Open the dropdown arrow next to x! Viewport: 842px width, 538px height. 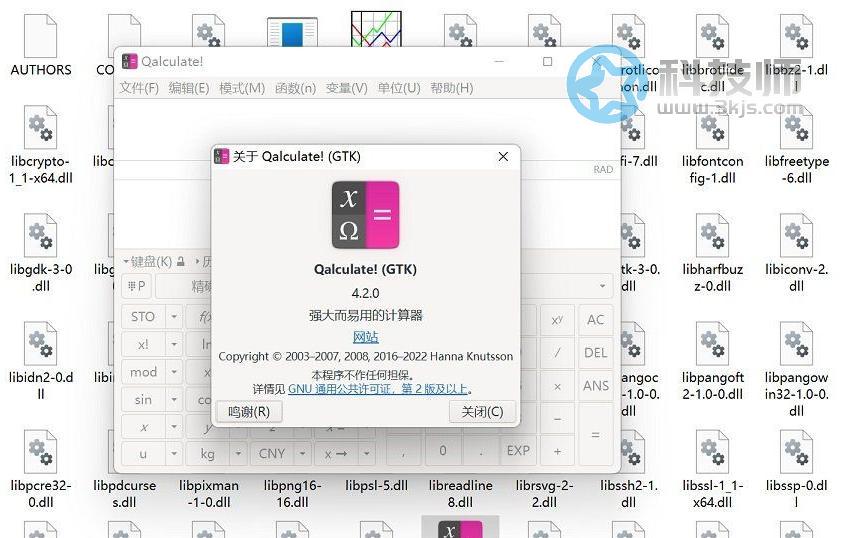coord(174,344)
